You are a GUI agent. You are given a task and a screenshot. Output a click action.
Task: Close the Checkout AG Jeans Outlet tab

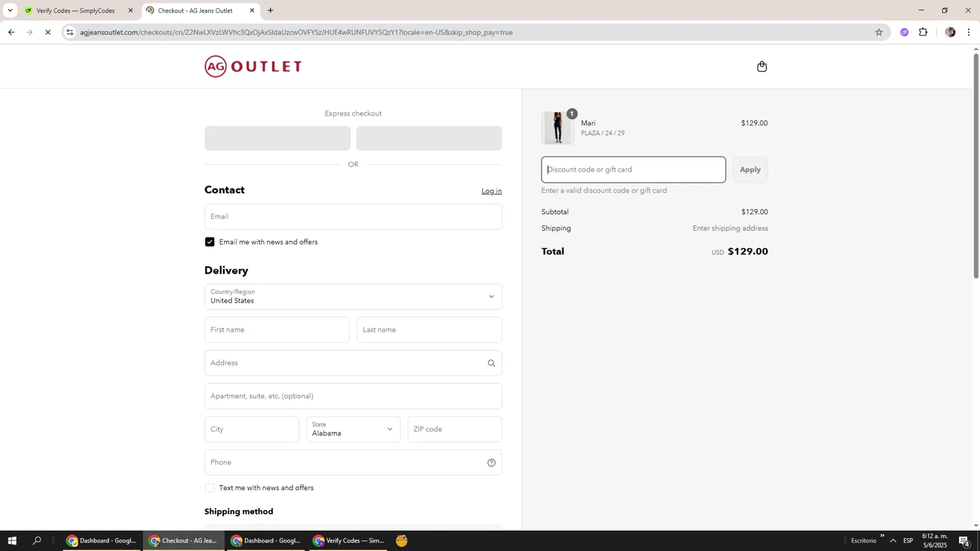click(x=252, y=10)
